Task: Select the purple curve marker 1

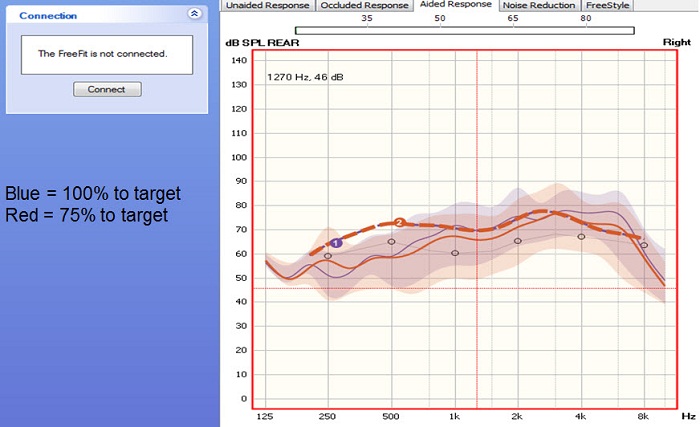Action: [336, 243]
